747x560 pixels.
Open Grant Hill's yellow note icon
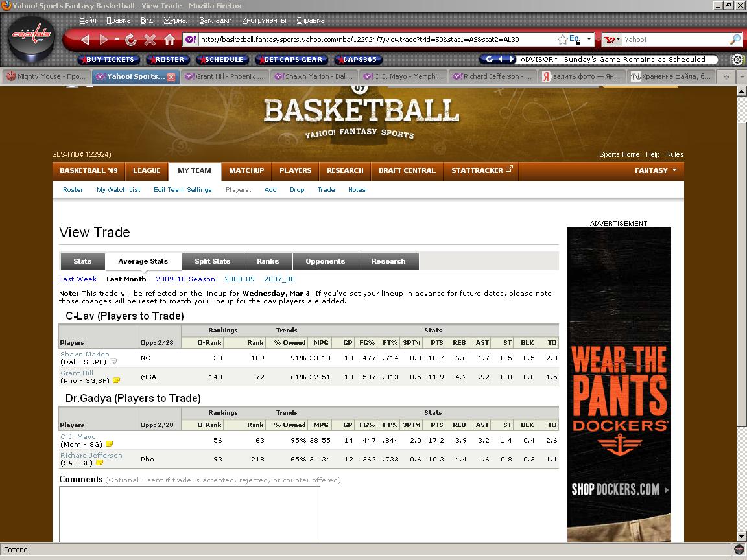116,380
